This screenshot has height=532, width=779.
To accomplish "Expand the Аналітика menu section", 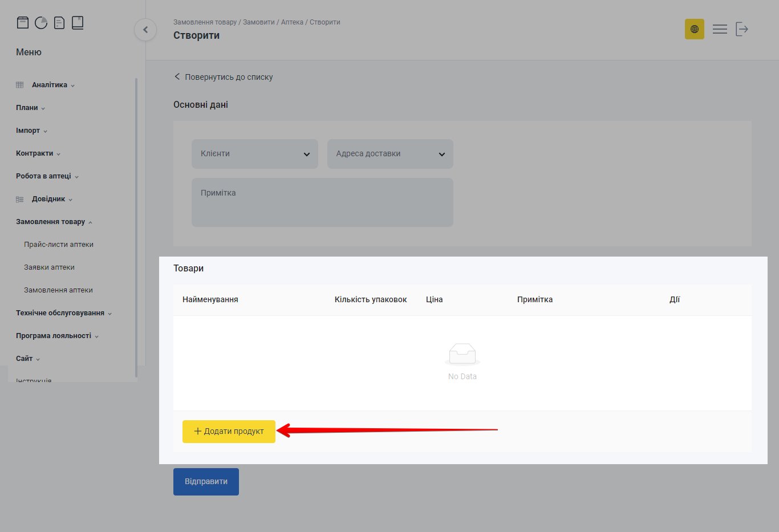I will (x=50, y=85).
